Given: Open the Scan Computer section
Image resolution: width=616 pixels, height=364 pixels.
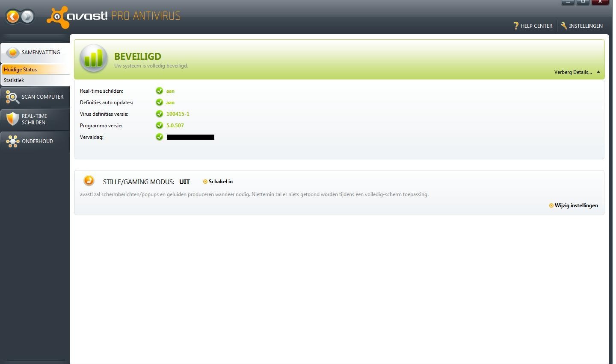Looking at the screenshot, I should click(x=35, y=97).
